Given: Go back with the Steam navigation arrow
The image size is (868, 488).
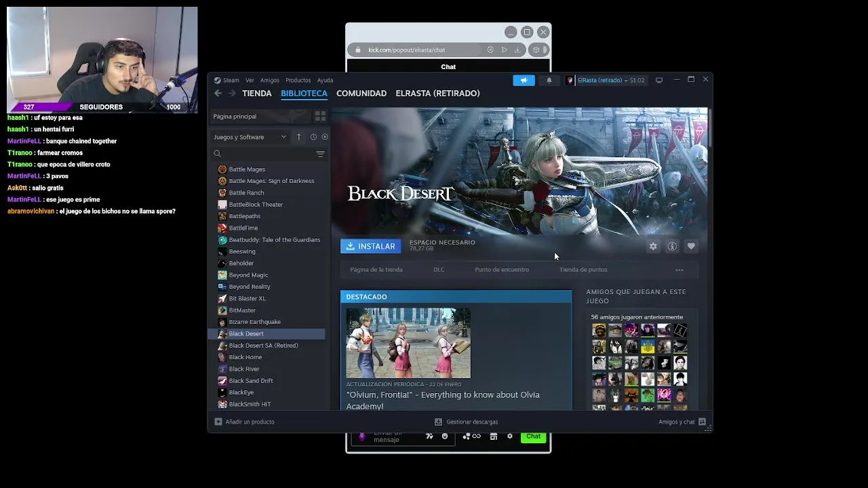Looking at the screenshot, I should [x=218, y=94].
